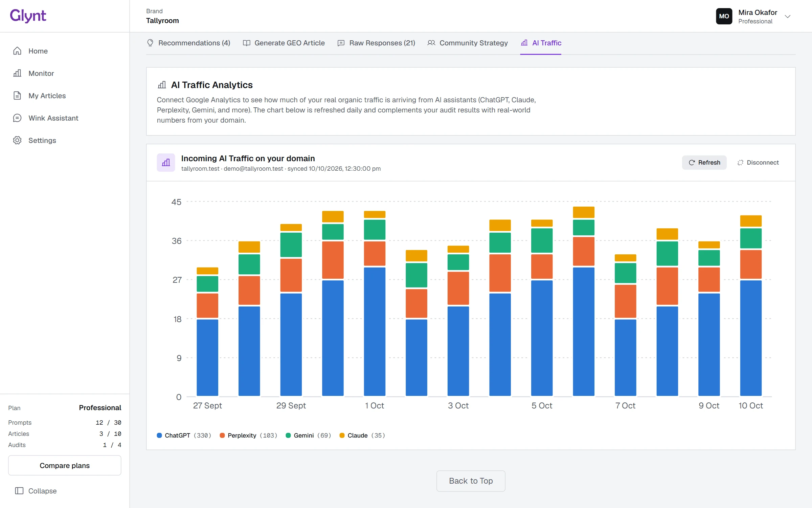Click the Raw Responses message icon
This screenshot has width=812, height=508.
[341, 43]
